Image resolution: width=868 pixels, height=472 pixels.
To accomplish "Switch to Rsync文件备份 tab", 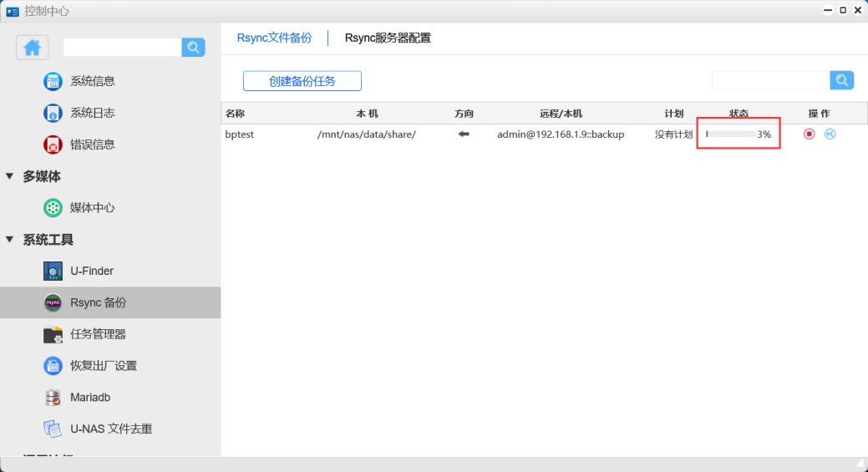I will (x=275, y=38).
